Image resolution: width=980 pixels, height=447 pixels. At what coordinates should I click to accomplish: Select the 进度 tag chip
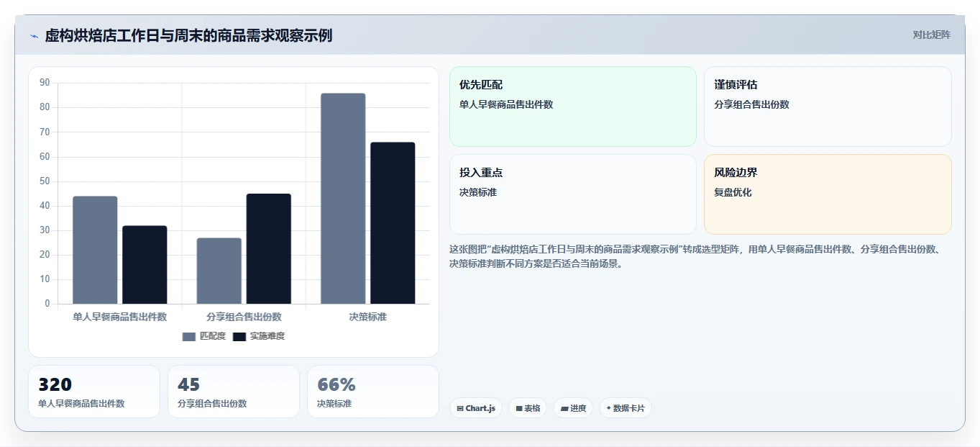pos(573,408)
